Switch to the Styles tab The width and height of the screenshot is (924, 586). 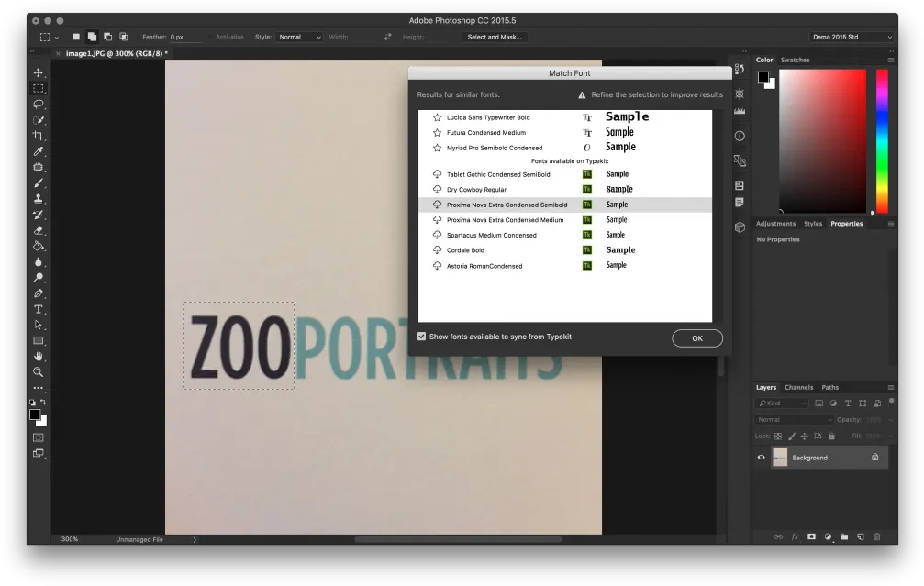[x=813, y=224]
